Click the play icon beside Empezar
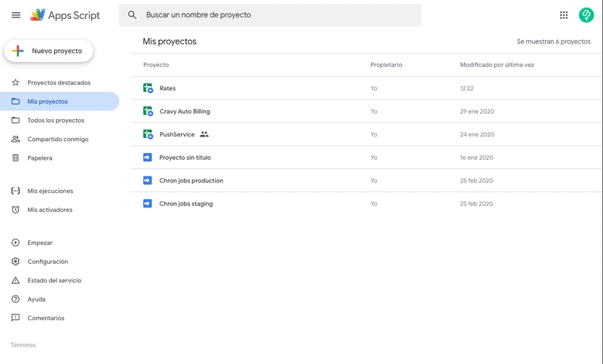This screenshot has width=603, height=364. (15, 243)
